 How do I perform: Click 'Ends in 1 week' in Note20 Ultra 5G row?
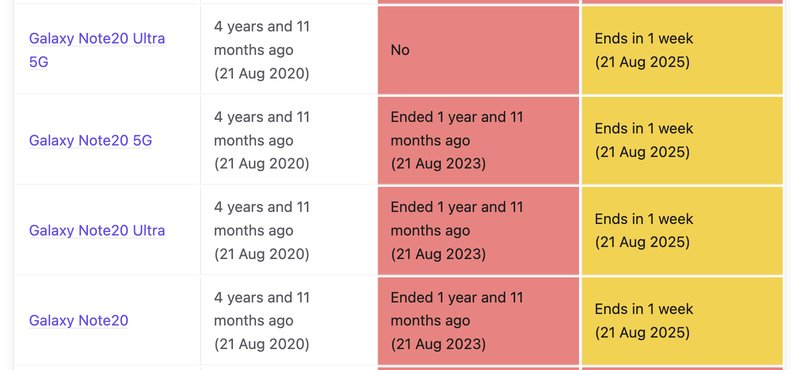(644, 38)
